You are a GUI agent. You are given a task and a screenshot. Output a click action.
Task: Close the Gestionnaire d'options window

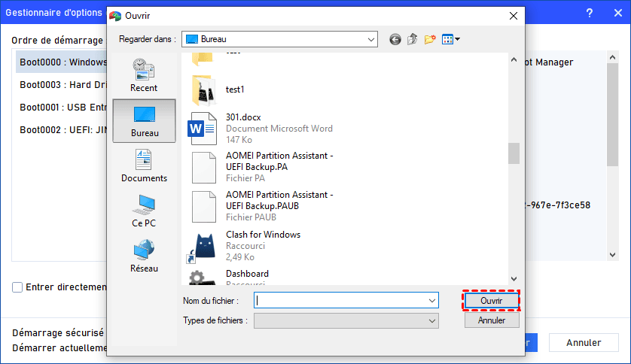pyautogui.click(x=618, y=13)
